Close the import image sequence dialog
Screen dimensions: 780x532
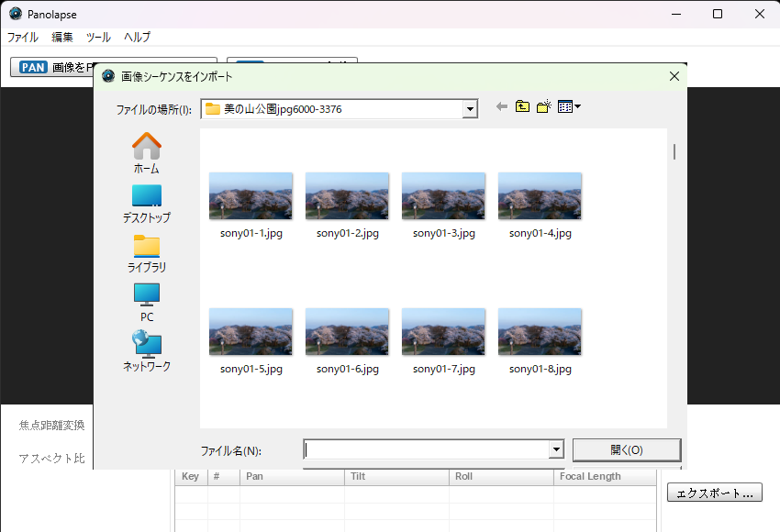click(x=674, y=77)
